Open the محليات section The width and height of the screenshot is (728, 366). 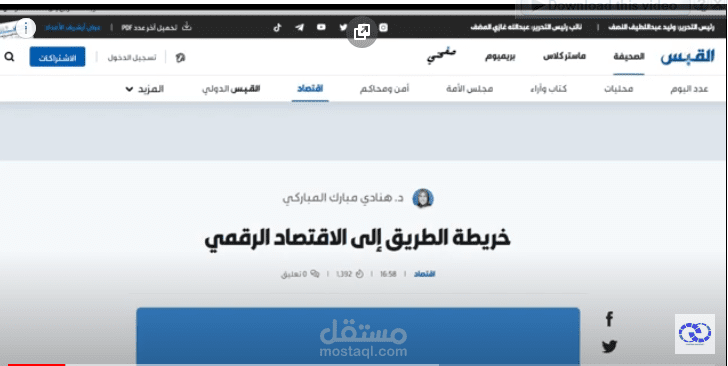(x=618, y=89)
